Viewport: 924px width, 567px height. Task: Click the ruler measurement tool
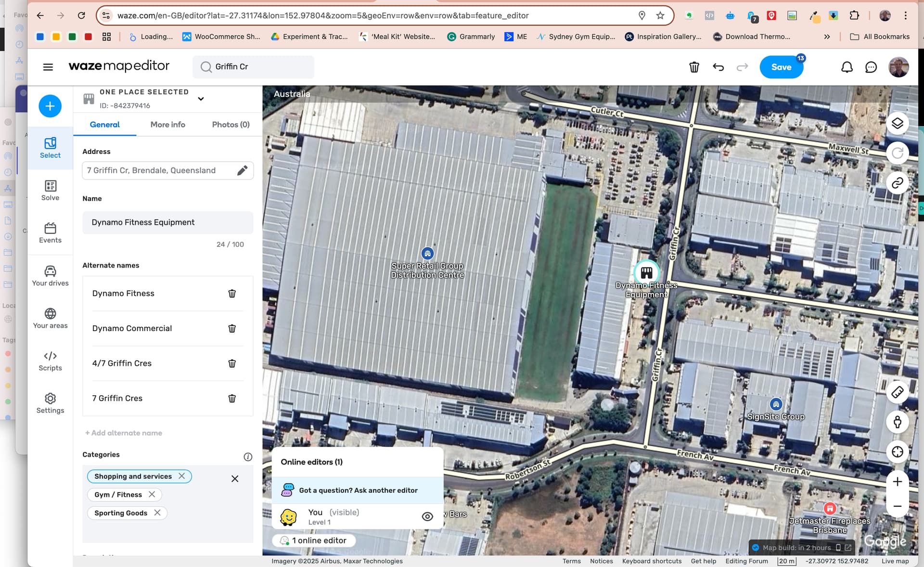[897, 392]
